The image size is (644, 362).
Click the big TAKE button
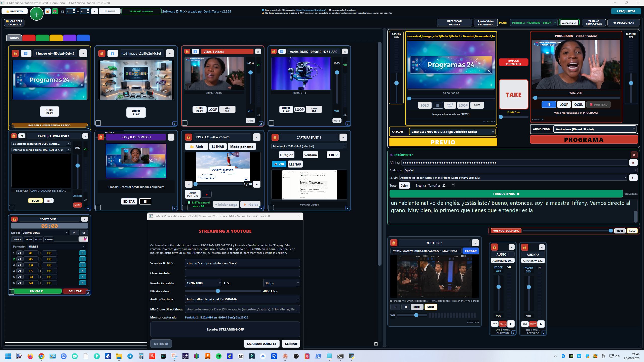pyautogui.click(x=513, y=95)
